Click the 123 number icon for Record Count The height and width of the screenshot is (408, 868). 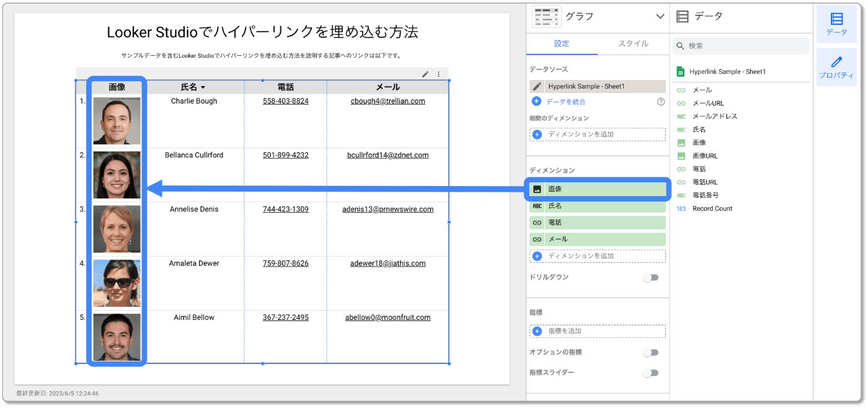tap(681, 209)
